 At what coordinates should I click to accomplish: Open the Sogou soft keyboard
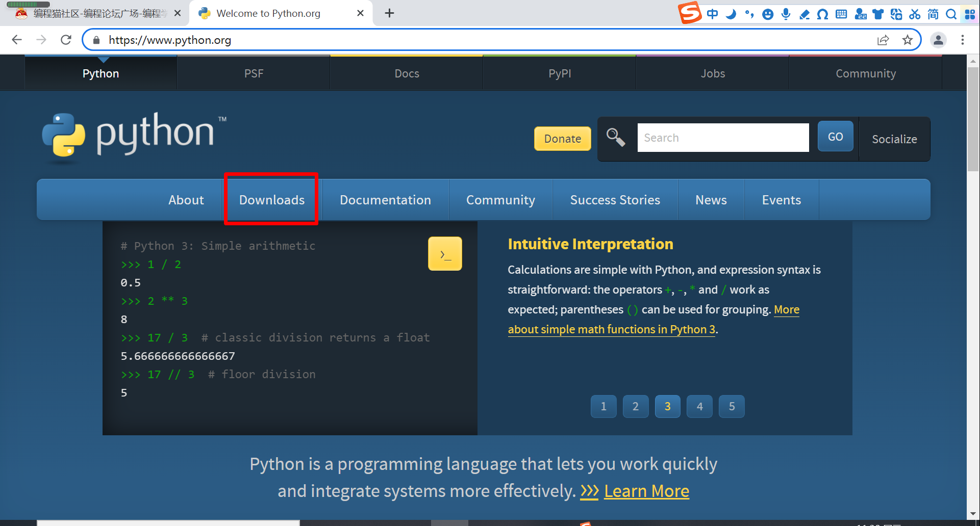pos(841,14)
